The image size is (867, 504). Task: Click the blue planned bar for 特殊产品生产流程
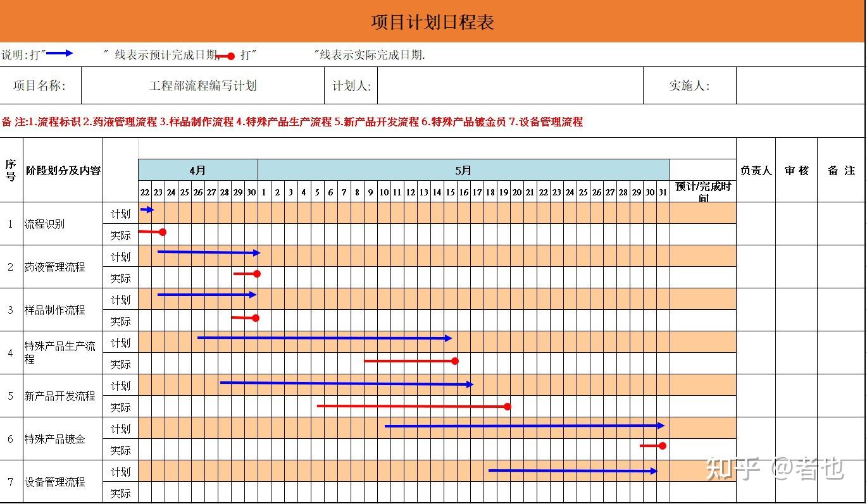point(325,338)
